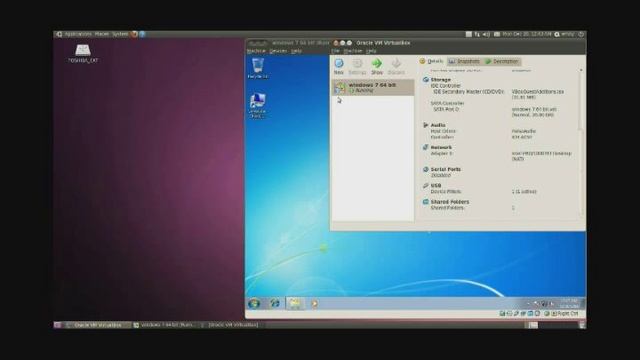The height and width of the screenshot is (360, 640).
Task: Click the show desktop icon in bottom panel
Action: [58, 325]
